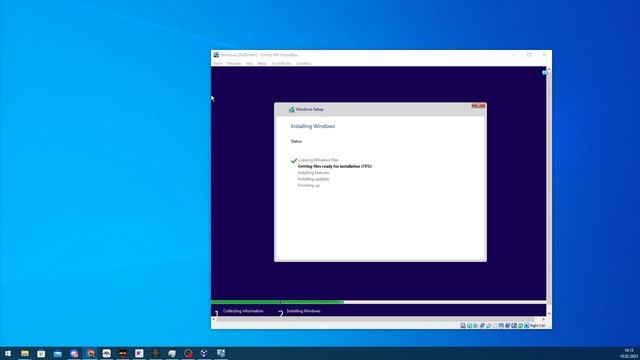Click 'Installing updates' status line
The image size is (640, 360).
(x=313, y=179)
